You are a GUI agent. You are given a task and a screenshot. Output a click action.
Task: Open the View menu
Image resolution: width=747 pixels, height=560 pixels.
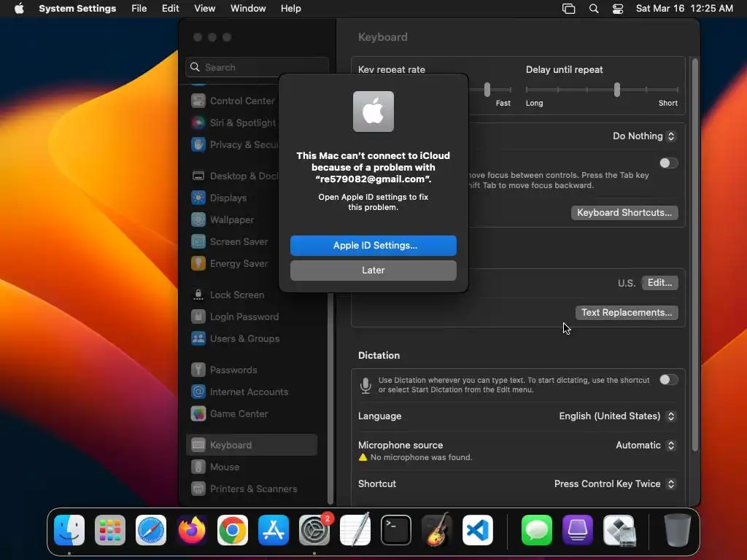[204, 9]
